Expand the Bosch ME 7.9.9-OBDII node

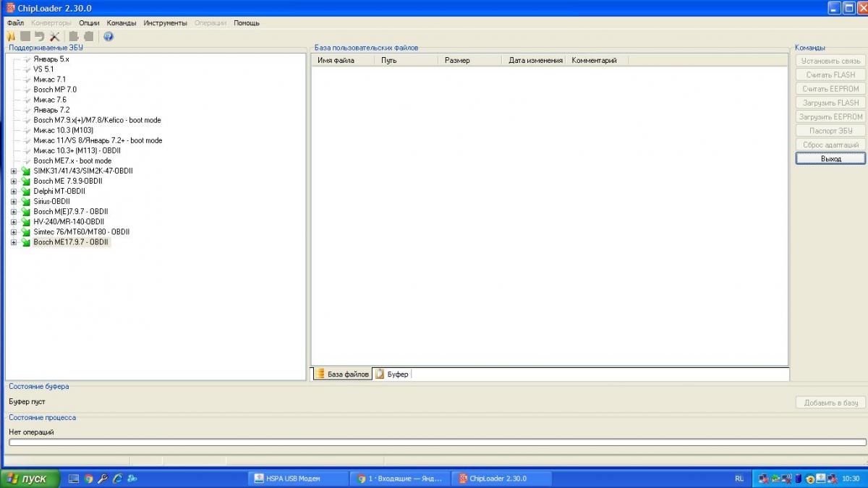click(x=14, y=181)
